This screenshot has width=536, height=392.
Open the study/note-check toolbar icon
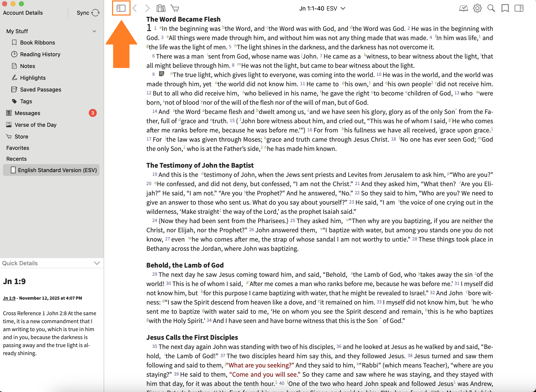pyautogui.click(x=463, y=8)
